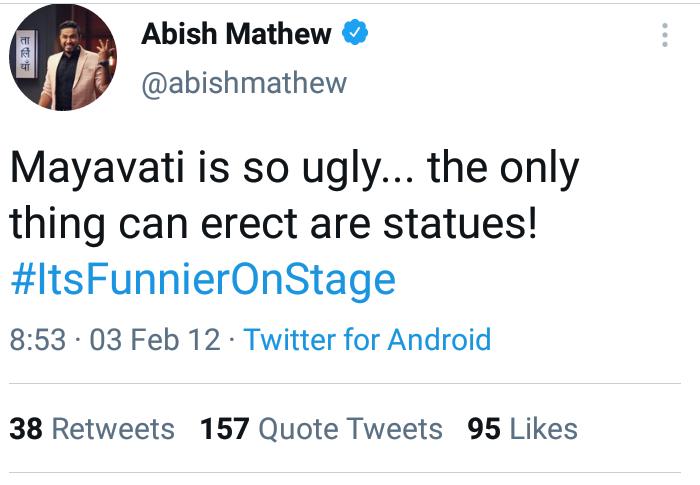Open the tweet's three-dot more options menu
Image resolution: width=700 pixels, height=485 pixels.
pos(665,37)
